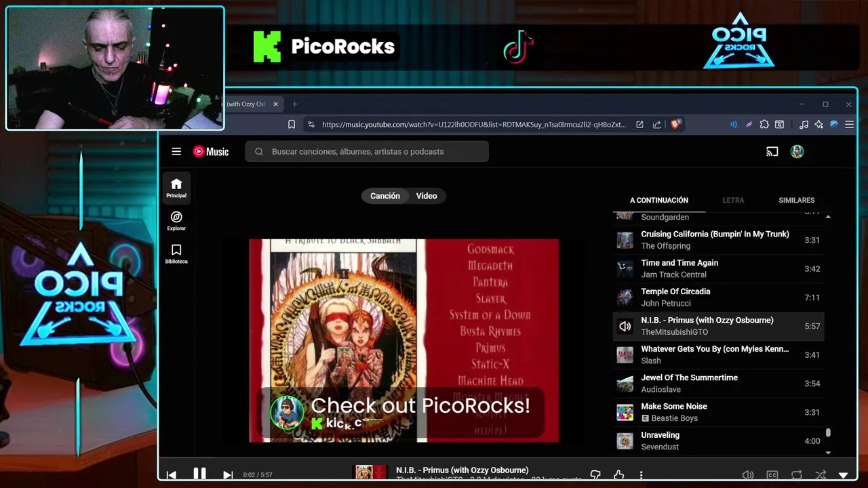Open the account avatar menu
Screen dimensions: 868x488
tap(797, 152)
